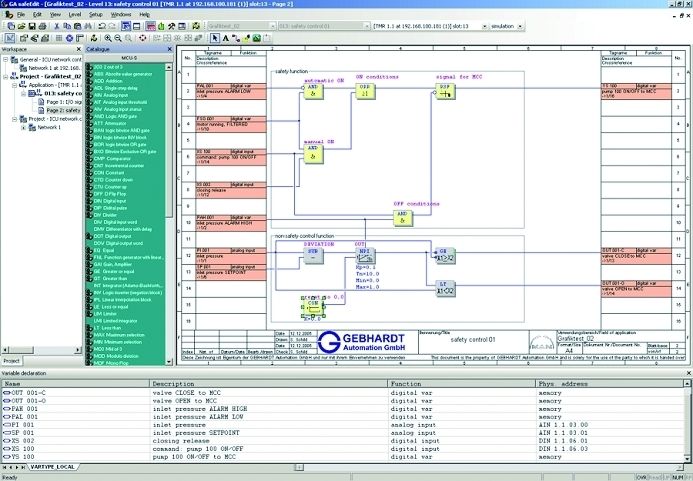Collapse the Project - Grafiktest_02 node
693x481 pixels.
[6, 76]
